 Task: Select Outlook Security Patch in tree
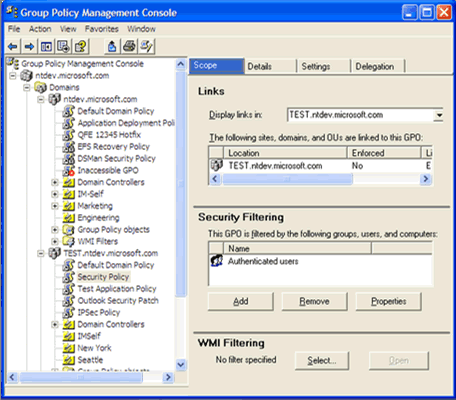pos(118,301)
